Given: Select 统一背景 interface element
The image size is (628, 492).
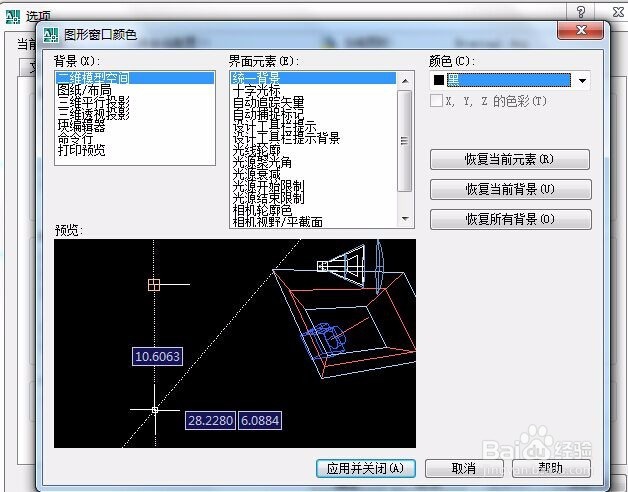Looking at the screenshot, I should [313, 78].
